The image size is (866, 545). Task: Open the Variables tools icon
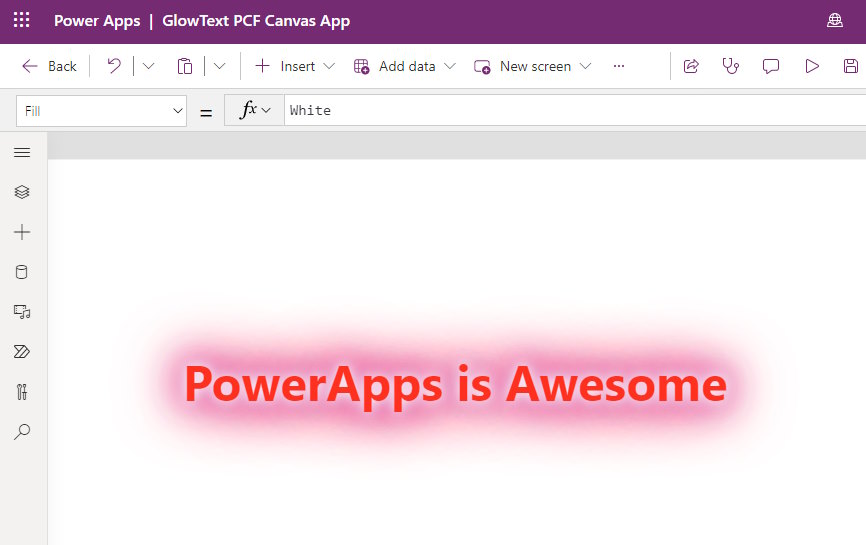click(22, 392)
